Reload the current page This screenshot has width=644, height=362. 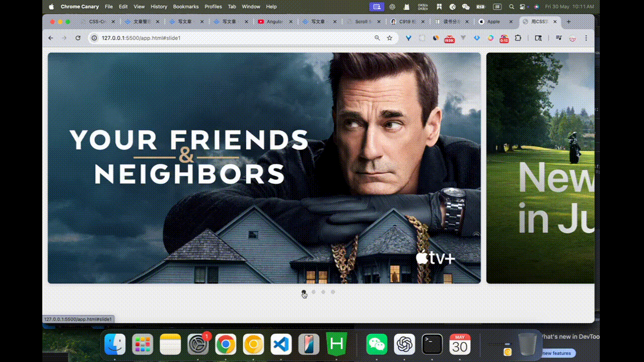pyautogui.click(x=78, y=38)
